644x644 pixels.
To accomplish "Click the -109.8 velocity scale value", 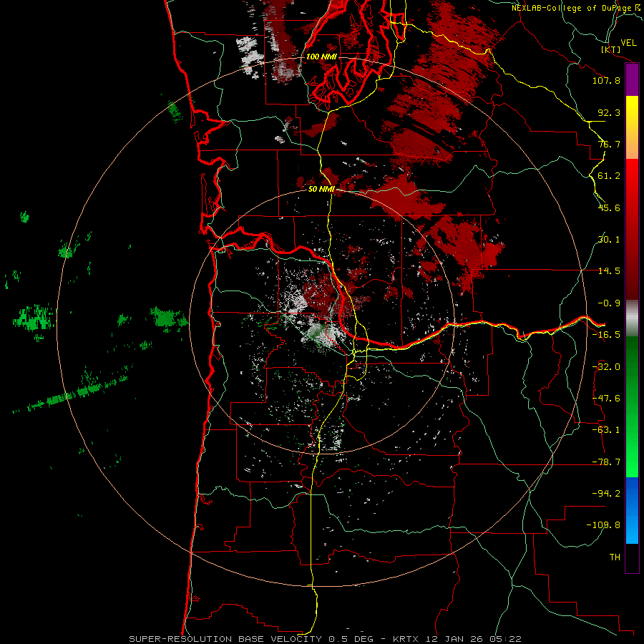I will tap(603, 525).
